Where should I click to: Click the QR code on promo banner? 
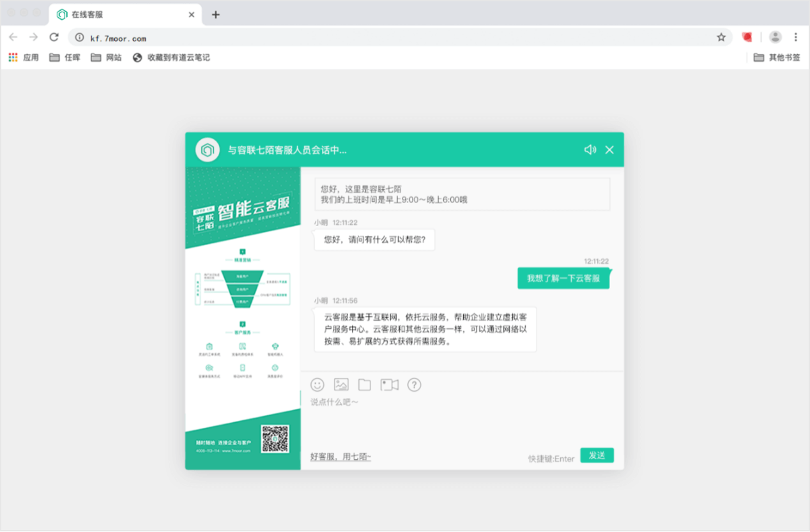275,439
